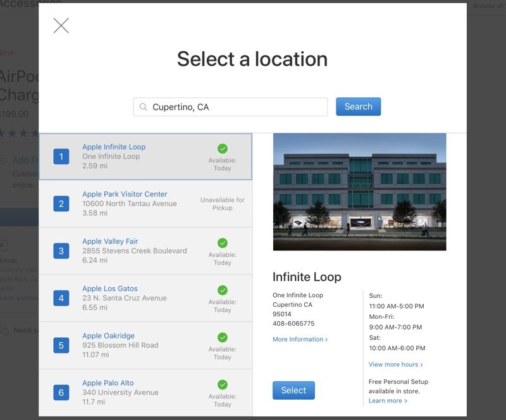Click hours text '11:00 AM-5:00 PM'
506x420 pixels.
coord(397,306)
